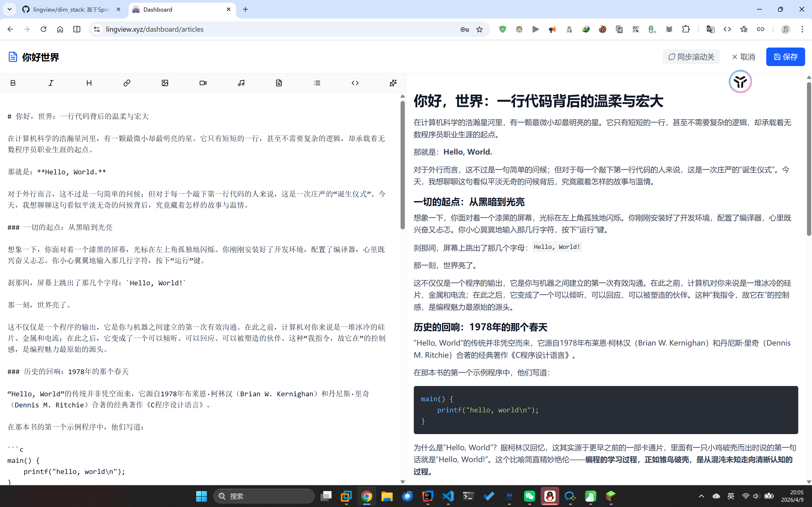Open Chrome extensions puzzle menu
The height and width of the screenshot is (507, 812).
click(x=686, y=29)
